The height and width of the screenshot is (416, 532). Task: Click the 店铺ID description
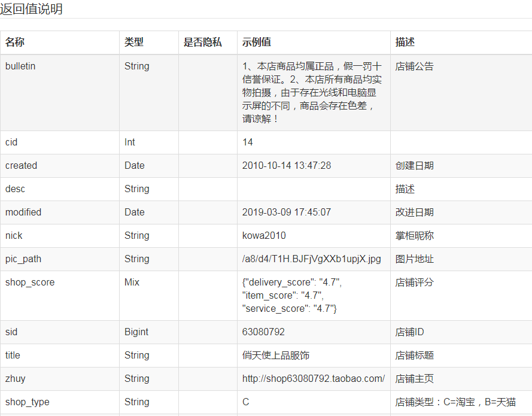tap(409, 332)
